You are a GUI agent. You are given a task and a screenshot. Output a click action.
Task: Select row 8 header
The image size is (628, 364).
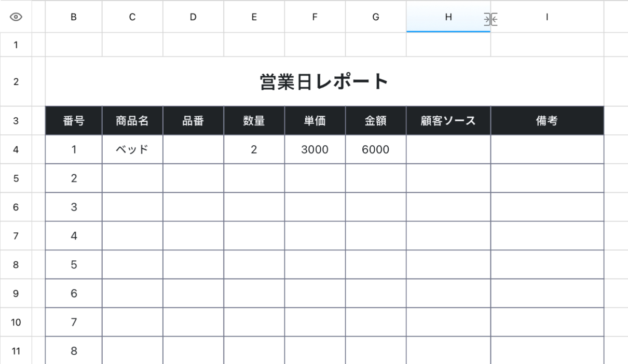[x=16, y=265]
